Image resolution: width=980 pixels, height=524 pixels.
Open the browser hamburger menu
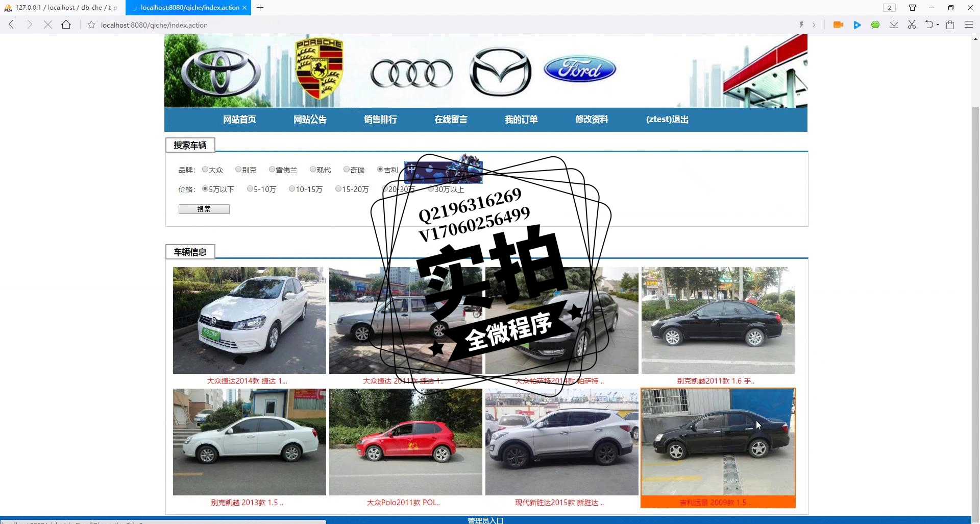(968, 25)
